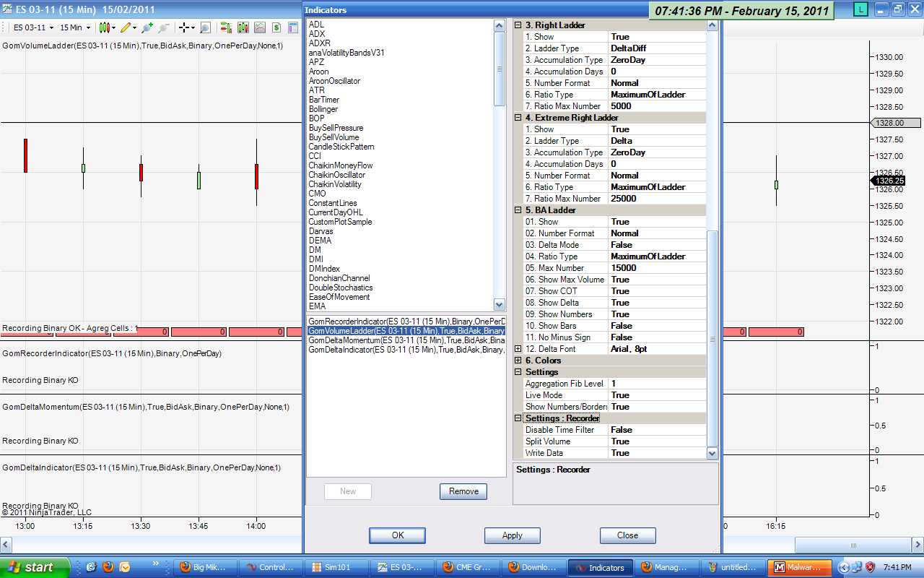Select GomRecorderIndicator in applied indicators list
Viewport: 924px width, 578px height.
pos(406,321)
